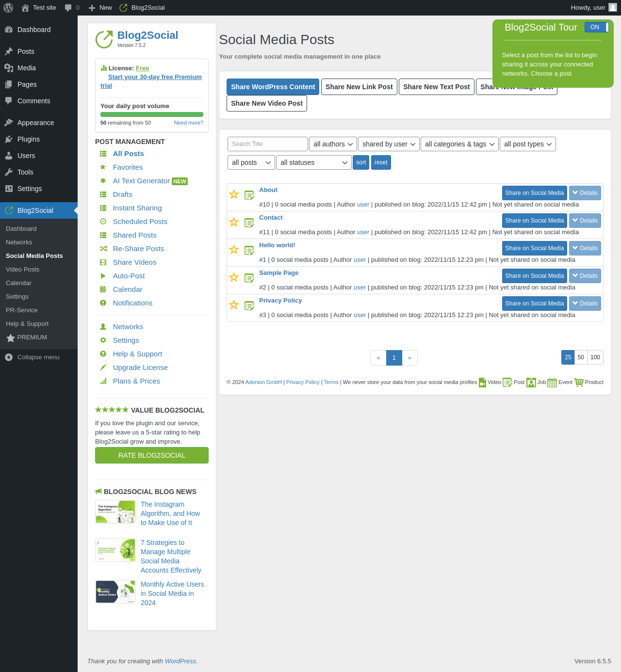The image size is (621, 672).
Task: Show 50 posts per page
Action: (x=581, y=357)
